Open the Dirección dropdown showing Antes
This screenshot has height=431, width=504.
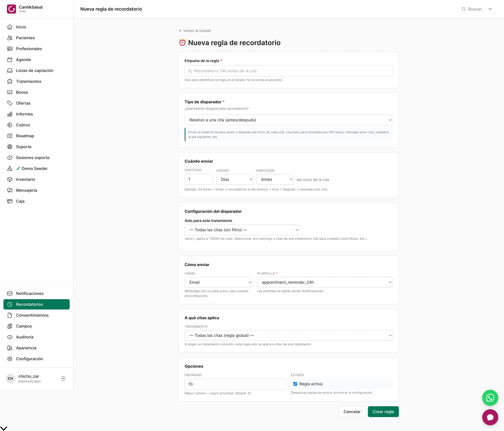[275, 180]
